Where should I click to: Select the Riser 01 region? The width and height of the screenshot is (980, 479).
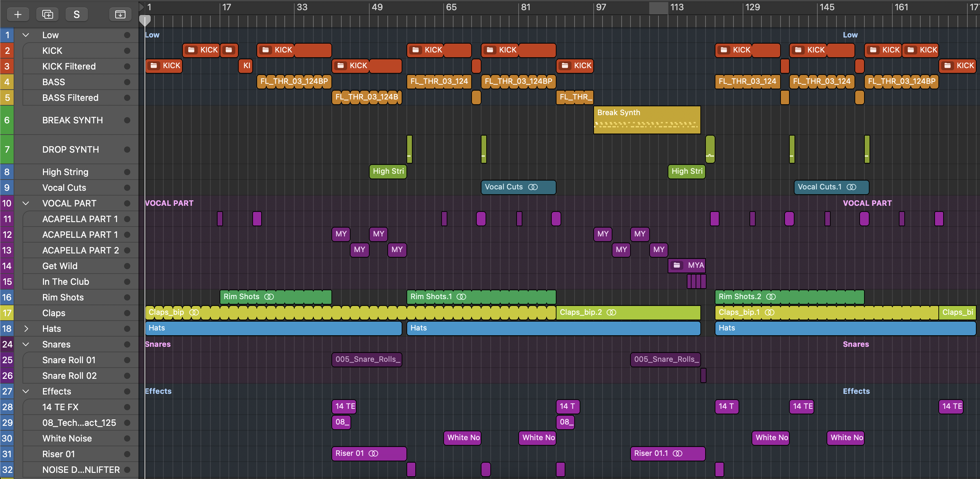369,453
